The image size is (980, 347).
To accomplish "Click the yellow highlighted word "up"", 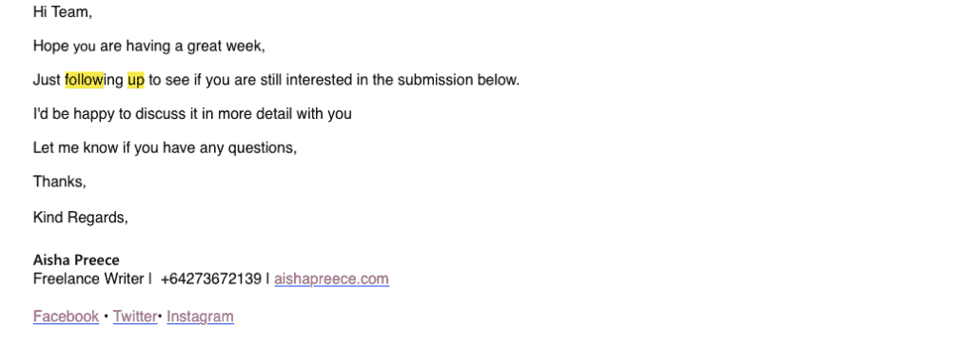I will 136,81.
